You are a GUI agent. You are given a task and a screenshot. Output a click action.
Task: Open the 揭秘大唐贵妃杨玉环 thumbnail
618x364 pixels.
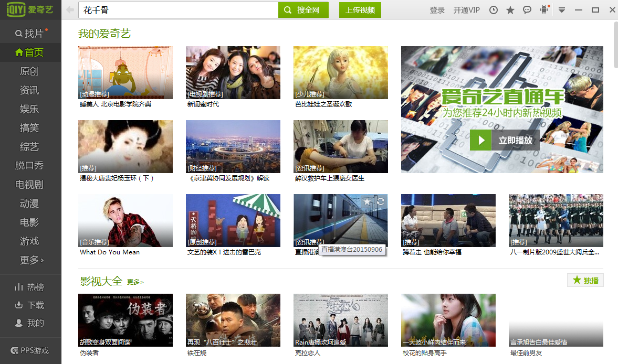(x=125, y=146)
